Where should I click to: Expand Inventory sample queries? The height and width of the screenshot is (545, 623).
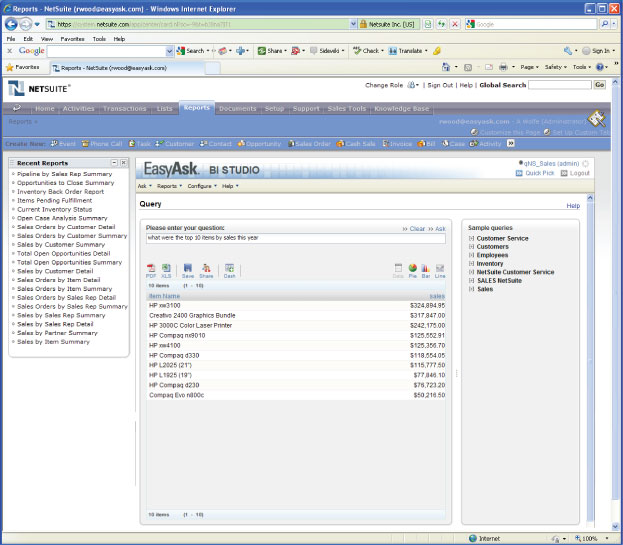[471, 263]
